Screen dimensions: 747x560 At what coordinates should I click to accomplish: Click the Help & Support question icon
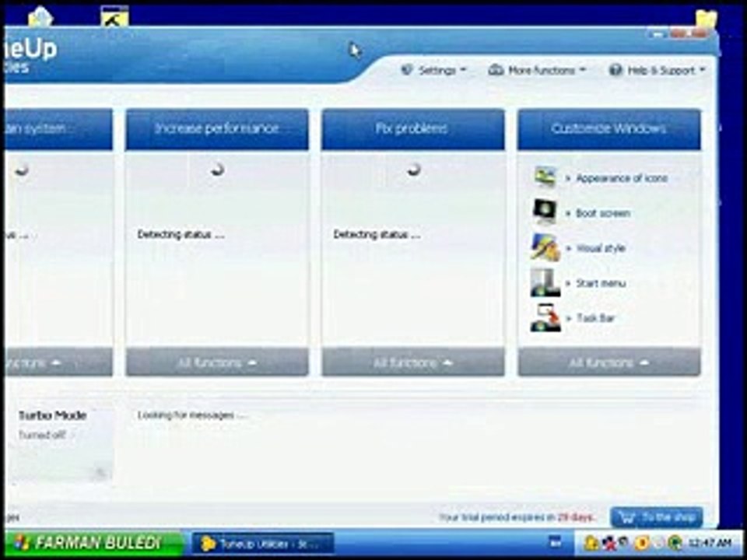point(615,70)
